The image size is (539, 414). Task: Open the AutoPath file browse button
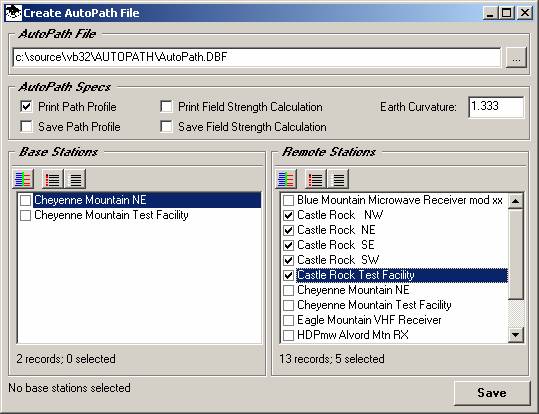516,58
